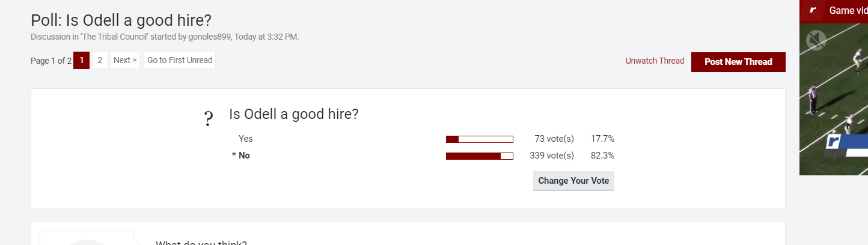
Task: Go to page 2 of the thread
Action: click(x=100, y=60)
